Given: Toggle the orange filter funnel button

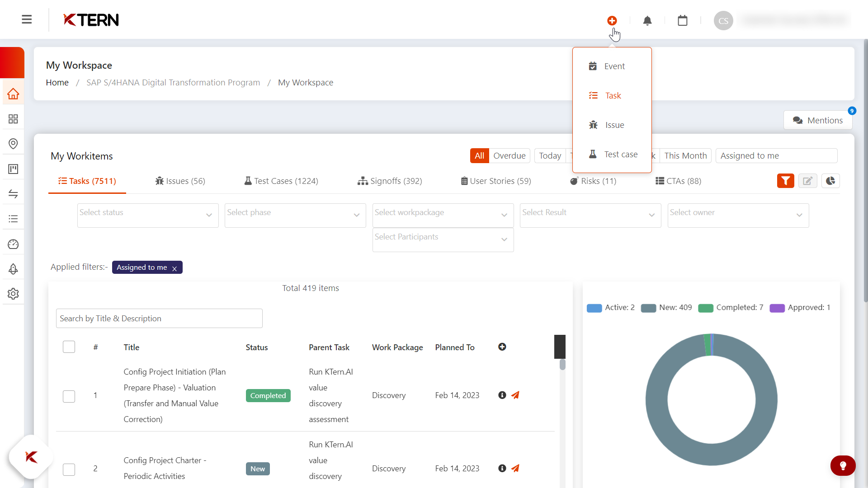Looking at the screenshot, I should tap(786, 181).
